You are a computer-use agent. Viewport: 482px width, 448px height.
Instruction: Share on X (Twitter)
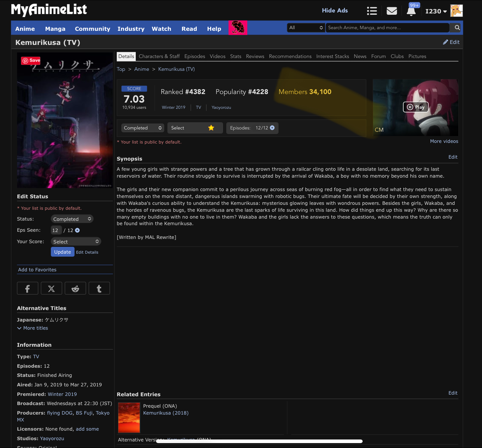(51, 288)
